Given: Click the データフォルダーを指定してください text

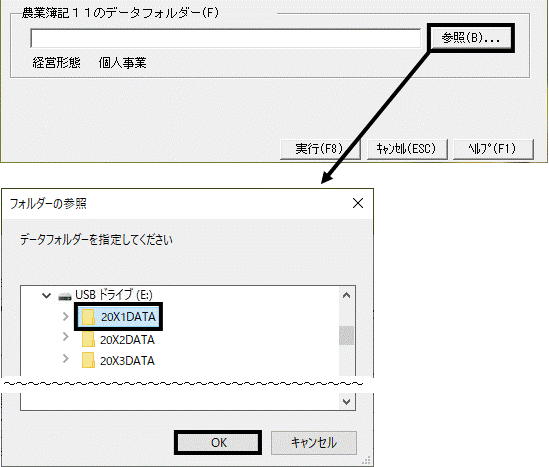Looking at the screenshot, I should pyautogui.click(x=96, y=240).
